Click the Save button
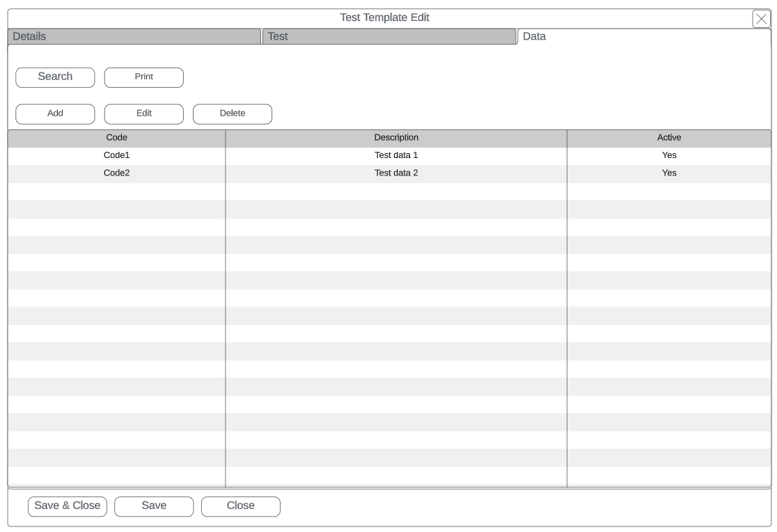The height and width of the screenshot is (532, 777). pyautogui.click(x=154, y=506)
